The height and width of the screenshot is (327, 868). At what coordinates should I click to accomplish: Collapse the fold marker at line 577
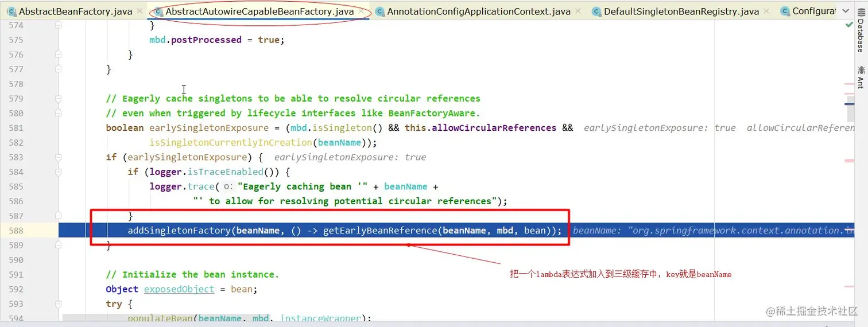(58, 69)
